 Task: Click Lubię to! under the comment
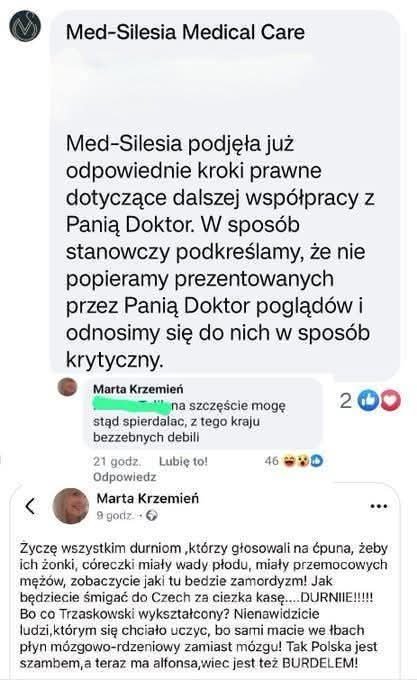[x=183, y=461]
